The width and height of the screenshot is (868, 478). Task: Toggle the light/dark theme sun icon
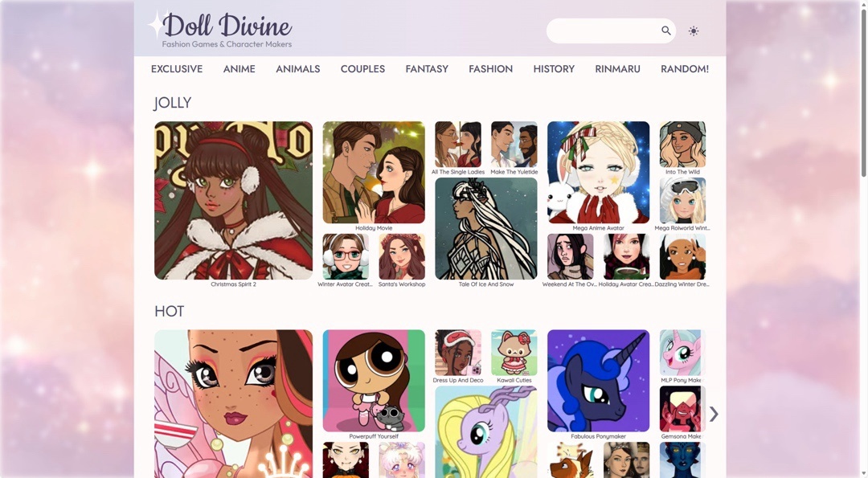tap(693, 31)
